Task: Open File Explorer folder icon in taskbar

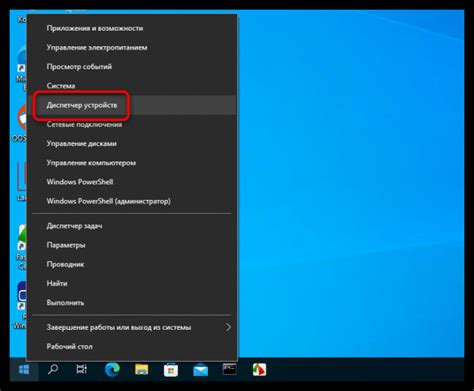Action: click(142, 370)
